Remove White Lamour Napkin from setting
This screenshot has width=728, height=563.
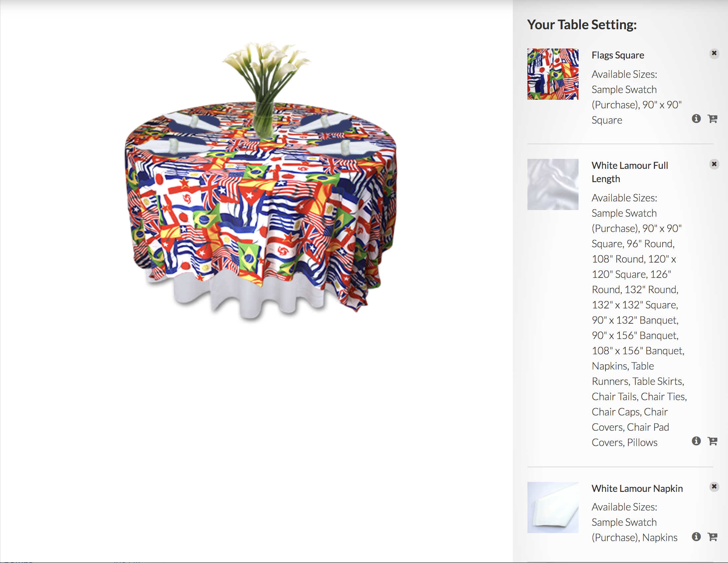(714, 487)
